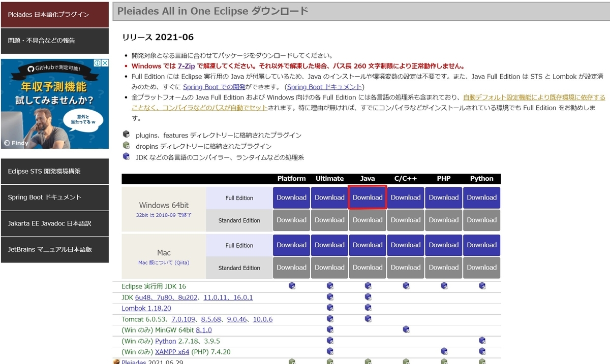Click the JDK icon in Eclipse 実行用 JDK 16 Ultimate column

330,286
